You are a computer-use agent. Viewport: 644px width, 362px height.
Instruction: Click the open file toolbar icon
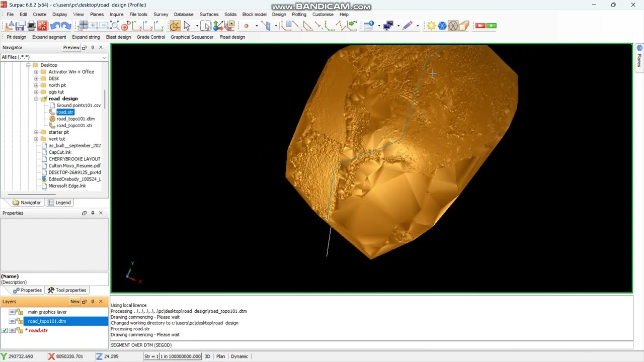click(x=10, y=26)
